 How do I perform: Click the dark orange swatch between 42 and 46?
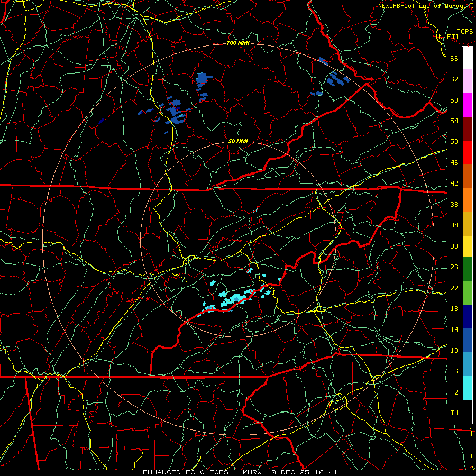[467, 176]
